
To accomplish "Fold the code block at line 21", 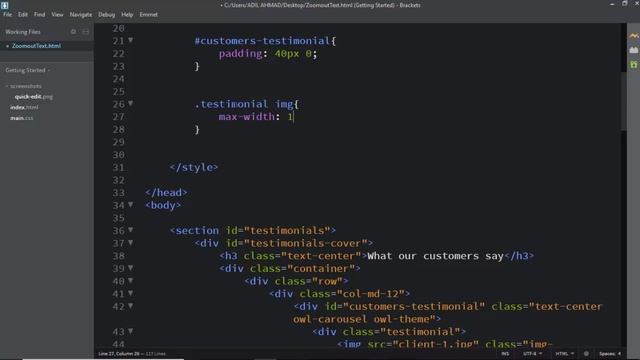I will (131, 40).
